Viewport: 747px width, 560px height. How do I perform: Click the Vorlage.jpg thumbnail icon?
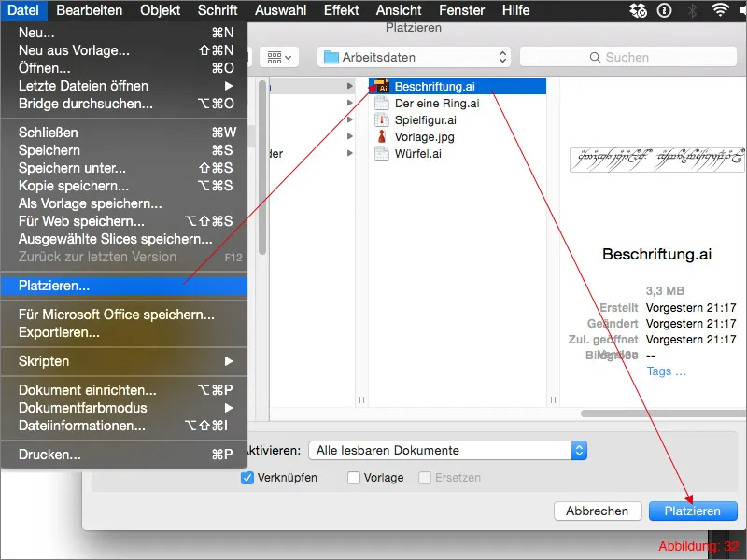(382, 136)
